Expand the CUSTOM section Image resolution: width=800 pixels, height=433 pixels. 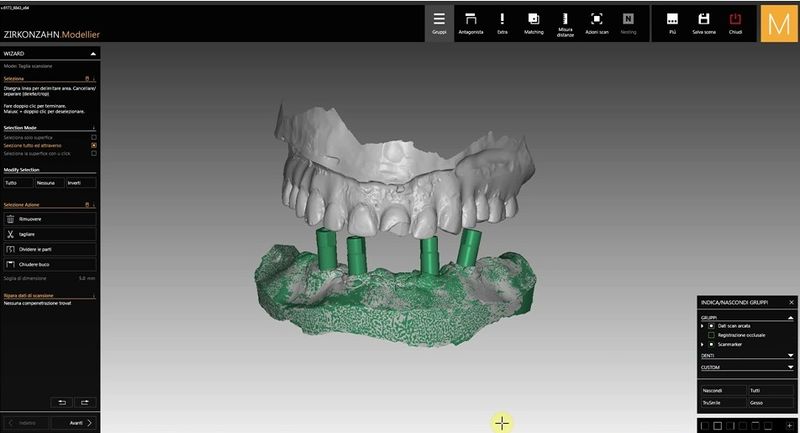point(791,366)
